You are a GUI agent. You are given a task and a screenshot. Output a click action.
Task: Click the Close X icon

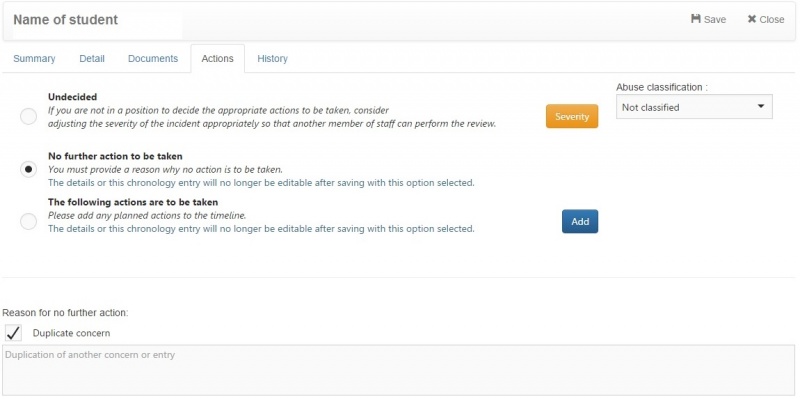click(752, 19)
